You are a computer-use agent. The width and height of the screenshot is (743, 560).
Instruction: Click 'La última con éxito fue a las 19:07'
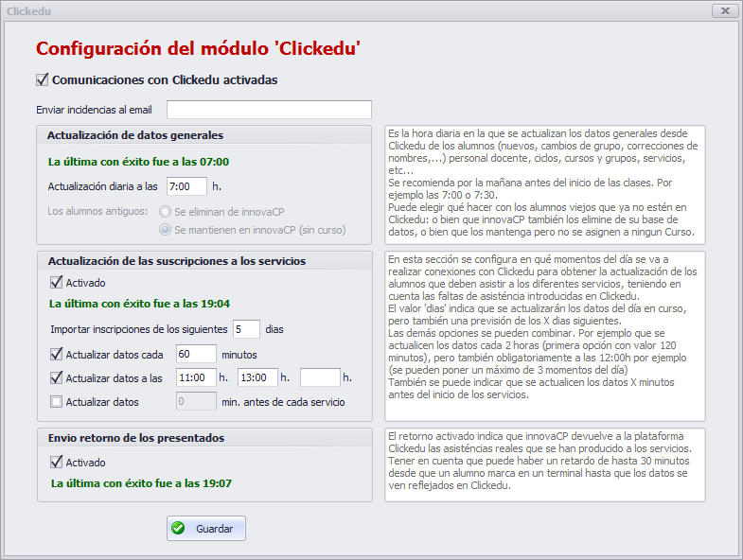[141, 483]
